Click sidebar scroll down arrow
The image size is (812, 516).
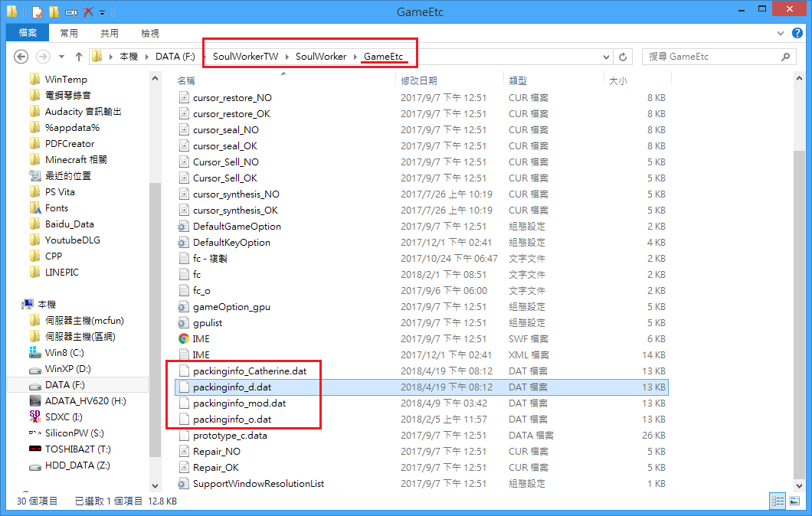tap(155, 485)
